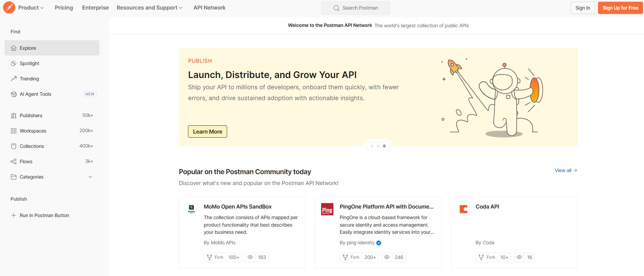Click the Postman logo icon
Viewport: 644px width, 276px height.
(x=9, y=7)
